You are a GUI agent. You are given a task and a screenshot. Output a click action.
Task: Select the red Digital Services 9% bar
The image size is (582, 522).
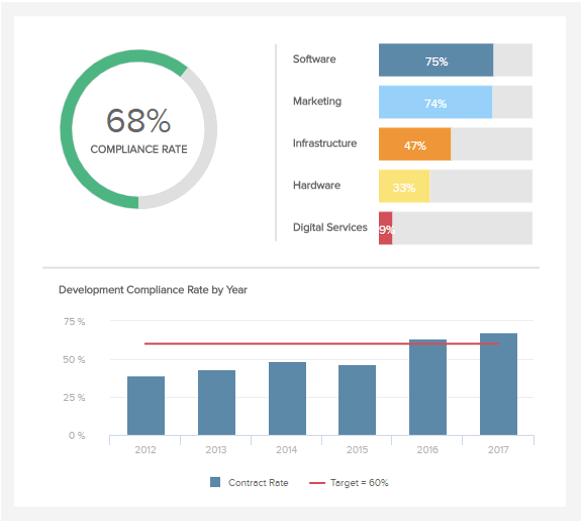point(386,228)
